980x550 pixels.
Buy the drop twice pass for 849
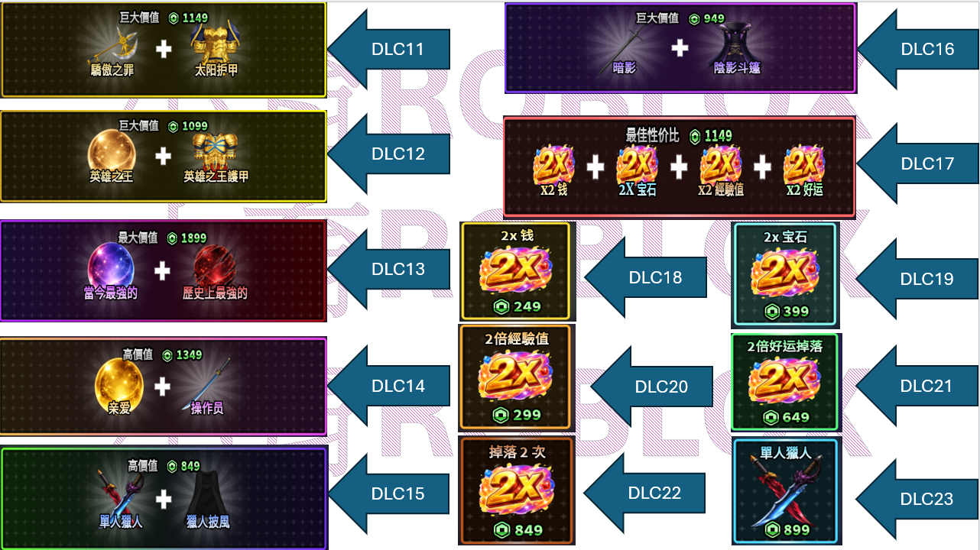[515, 490]
